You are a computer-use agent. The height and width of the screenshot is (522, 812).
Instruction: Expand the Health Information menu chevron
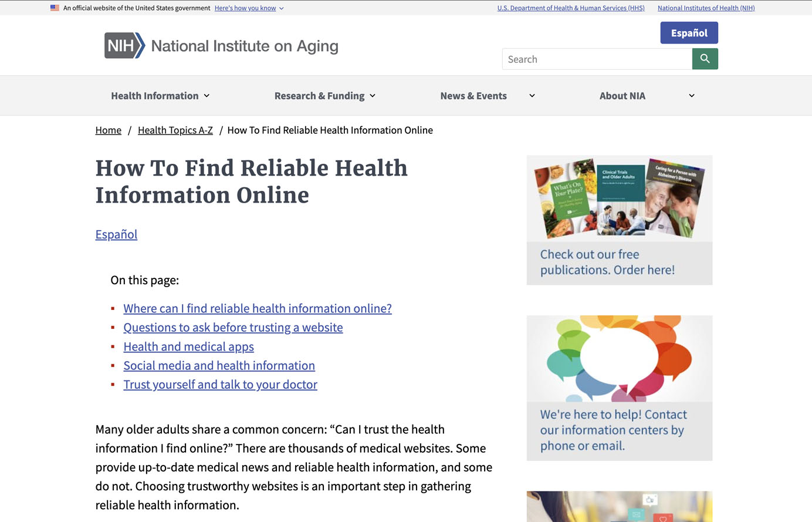click(207, 96)
